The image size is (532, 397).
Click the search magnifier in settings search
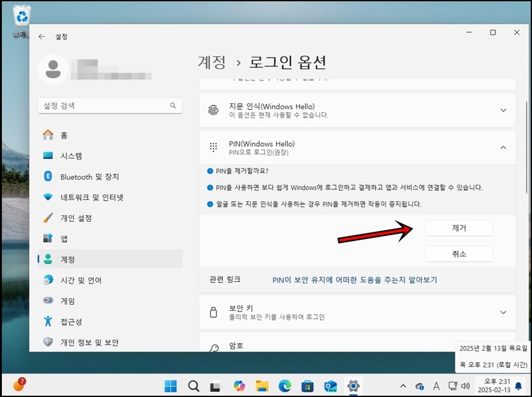click(x=173, y=106)
